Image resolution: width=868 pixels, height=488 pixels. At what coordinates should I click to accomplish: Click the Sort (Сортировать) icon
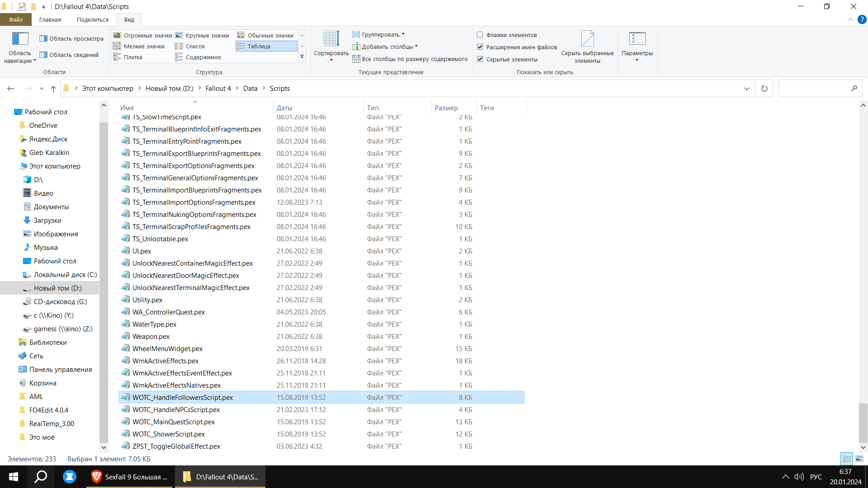tap(331, 41)
